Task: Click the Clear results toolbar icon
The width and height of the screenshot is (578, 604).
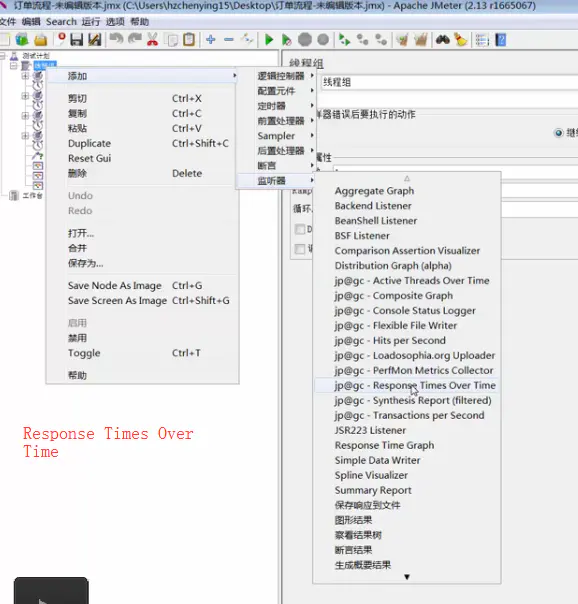Action: click(x=402, y=40)
